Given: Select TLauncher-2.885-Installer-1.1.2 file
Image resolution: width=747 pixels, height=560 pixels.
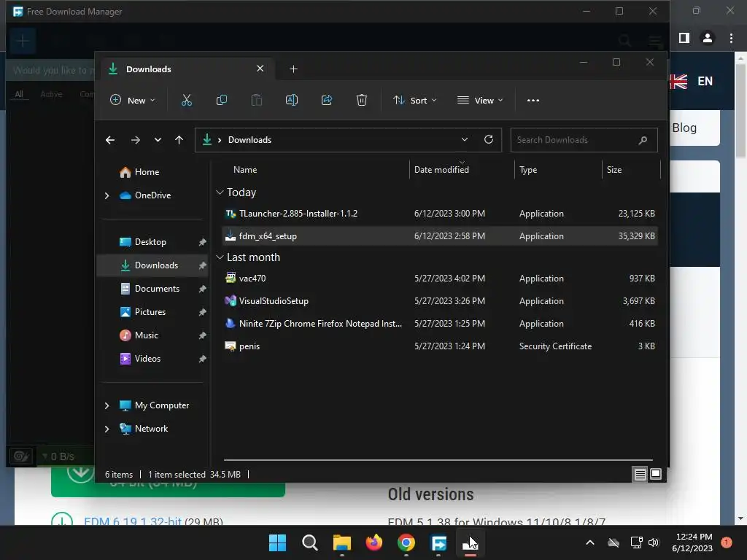Looking at the screenshot, I should [440, 214].
